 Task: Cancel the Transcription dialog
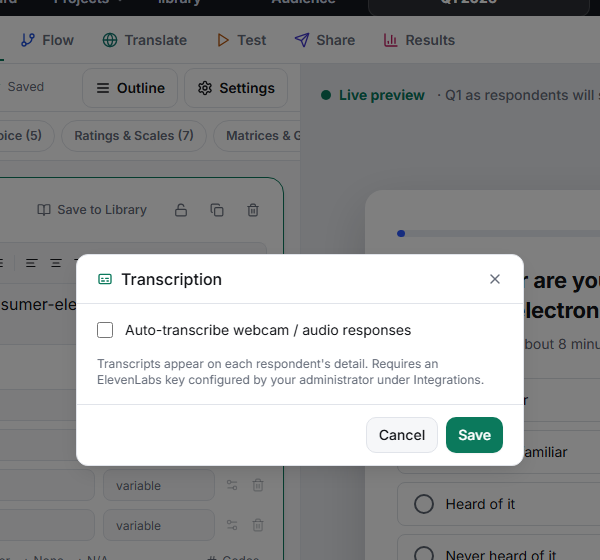click(402, 435)
